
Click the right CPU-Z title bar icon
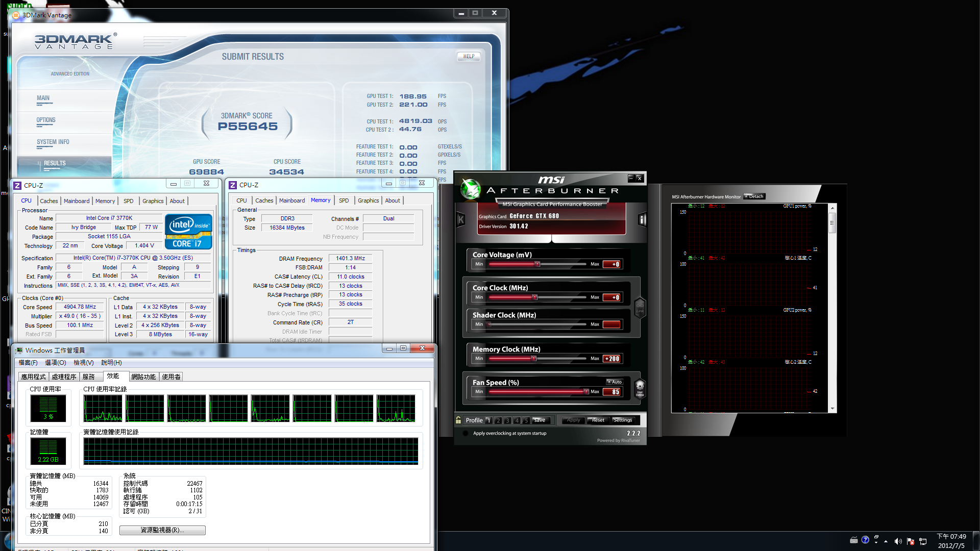coord(233,185)
